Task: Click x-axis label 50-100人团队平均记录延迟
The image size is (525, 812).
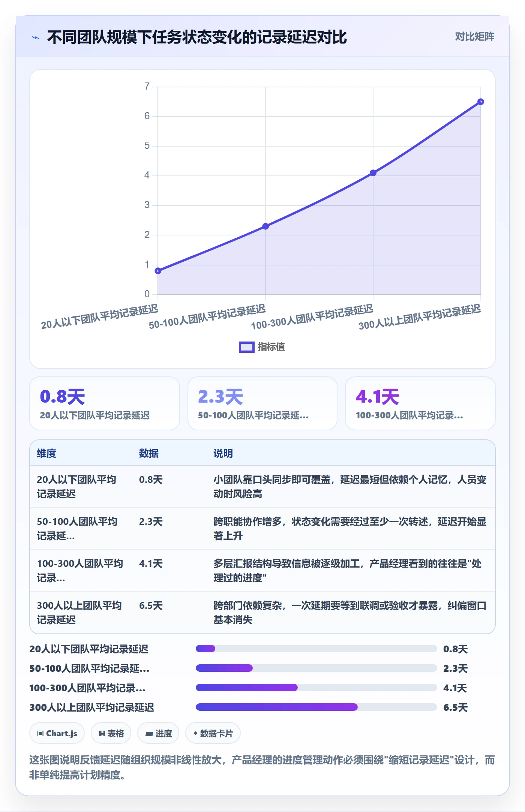Action: [207, 317]
